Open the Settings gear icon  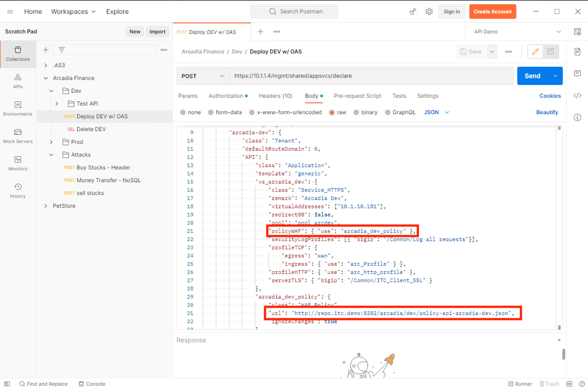[429, 12]
